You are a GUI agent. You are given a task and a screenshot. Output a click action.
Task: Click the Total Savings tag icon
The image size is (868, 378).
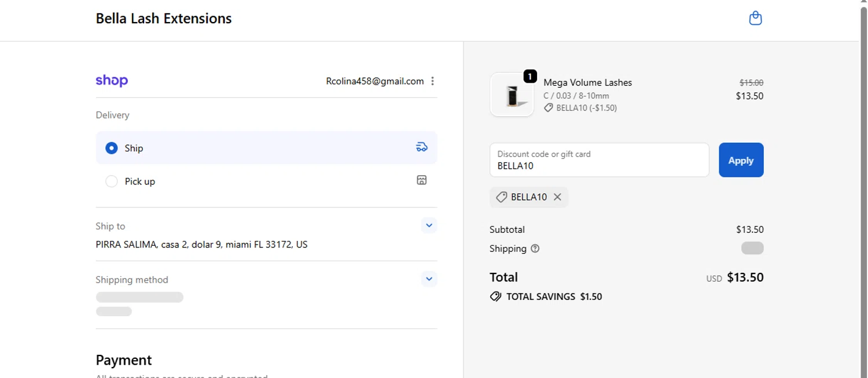point(495,297)
